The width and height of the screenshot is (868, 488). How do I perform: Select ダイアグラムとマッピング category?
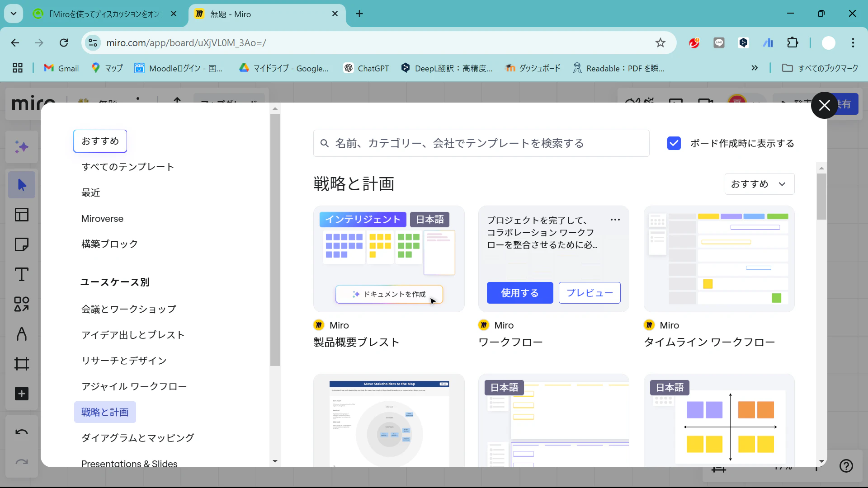(x=137, y=438)
